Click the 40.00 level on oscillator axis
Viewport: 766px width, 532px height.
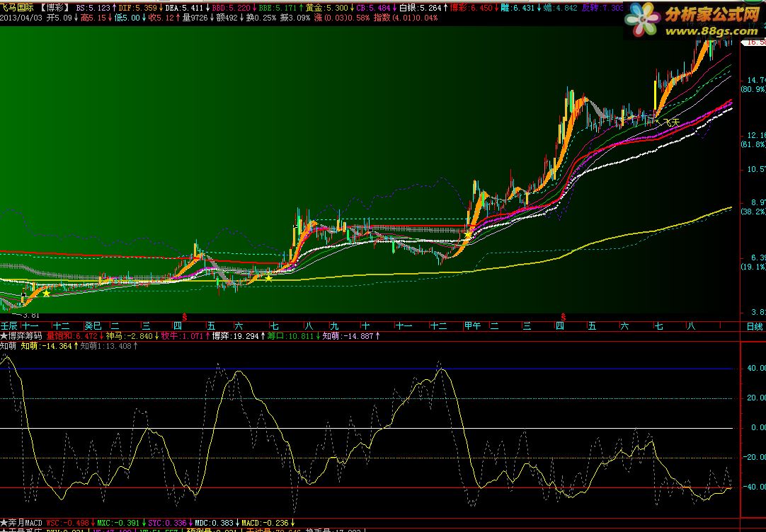pyautogui.click(x=756, y=369)
